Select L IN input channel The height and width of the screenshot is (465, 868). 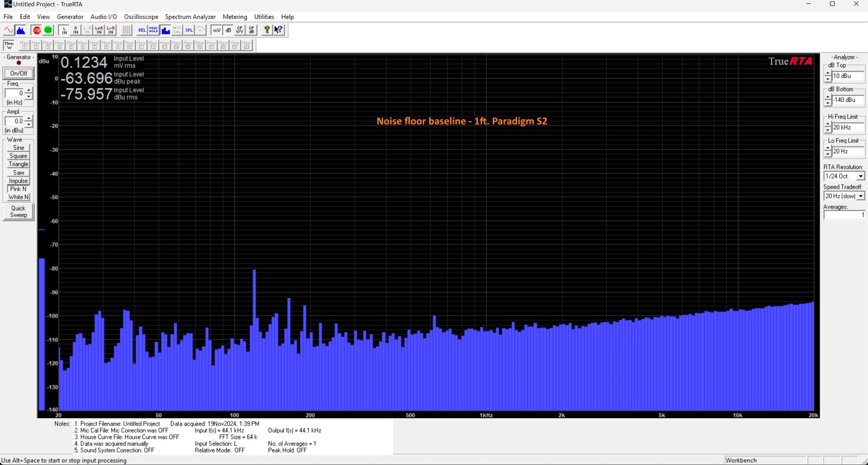[64, 30]
